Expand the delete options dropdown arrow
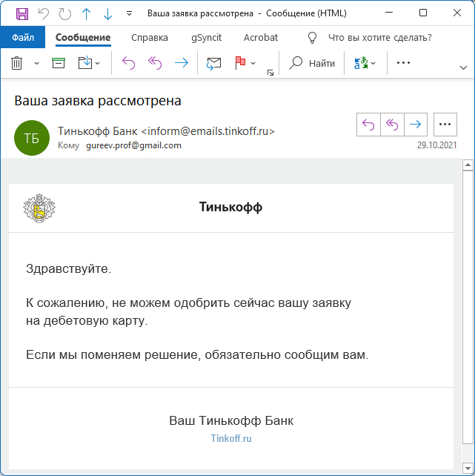Screen dimensions: 475x476 coord(37,64)
